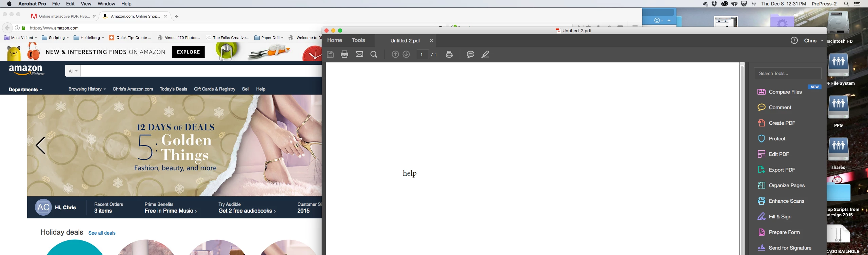868x255 pixels.
Task: Open the File menu in menu bar
Action: 56,4
